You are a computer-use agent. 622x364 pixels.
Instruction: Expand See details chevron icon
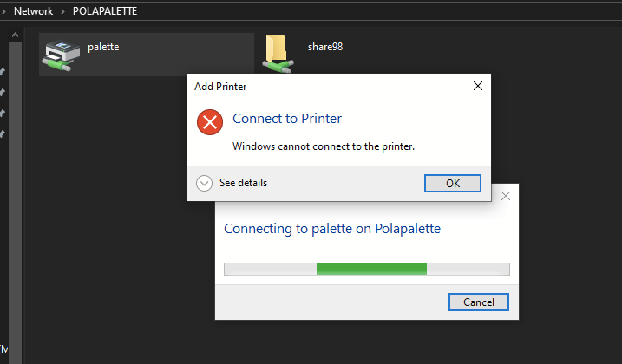coord(204,183)
